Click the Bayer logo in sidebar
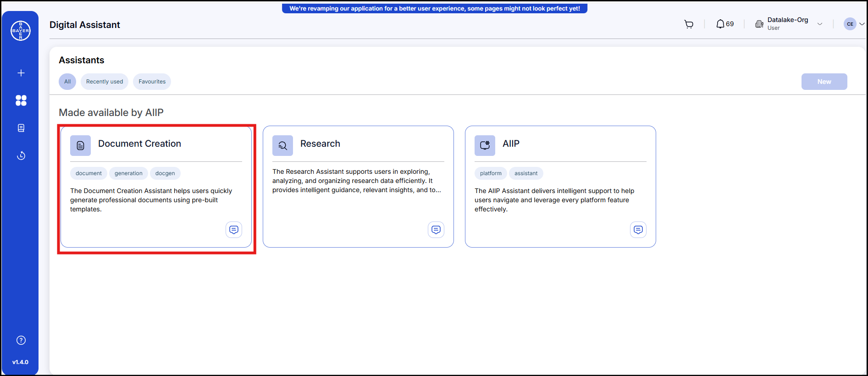Viewport: 868px width, 376px height. [x=21, y=31]
